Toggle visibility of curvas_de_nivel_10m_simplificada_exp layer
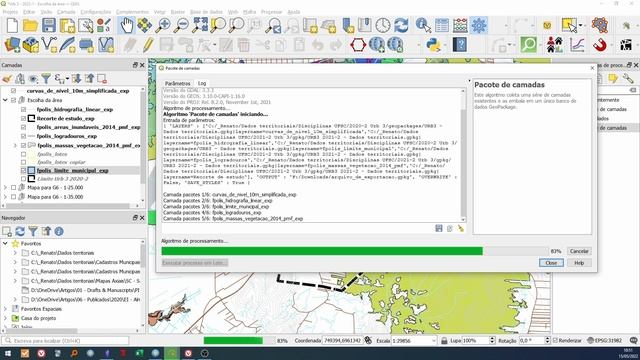 point(14,91)
